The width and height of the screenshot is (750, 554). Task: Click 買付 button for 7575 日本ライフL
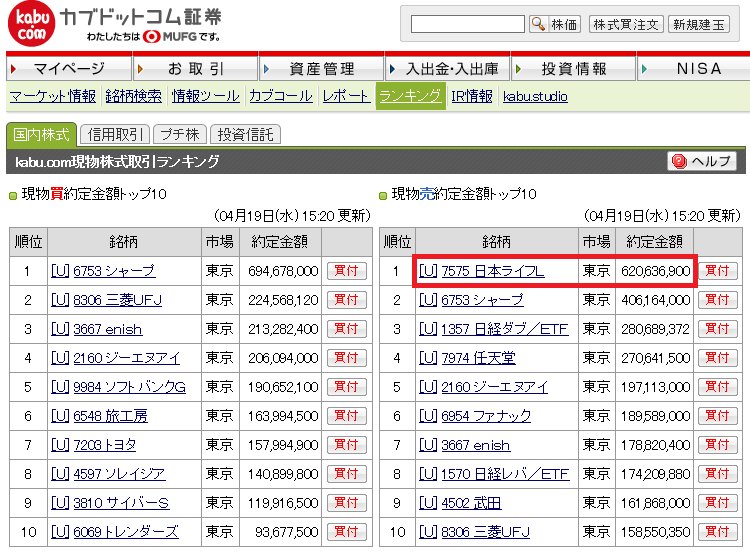coord(717,271)
